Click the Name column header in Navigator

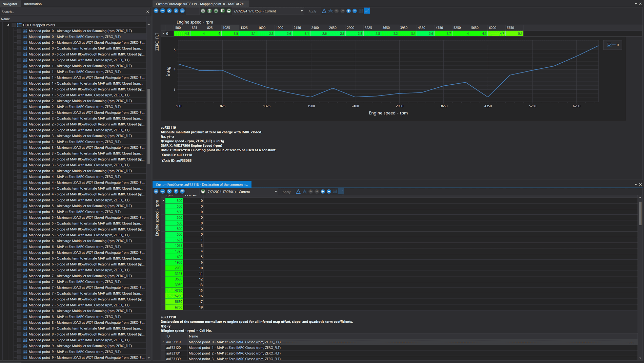[x=5, y=19]
